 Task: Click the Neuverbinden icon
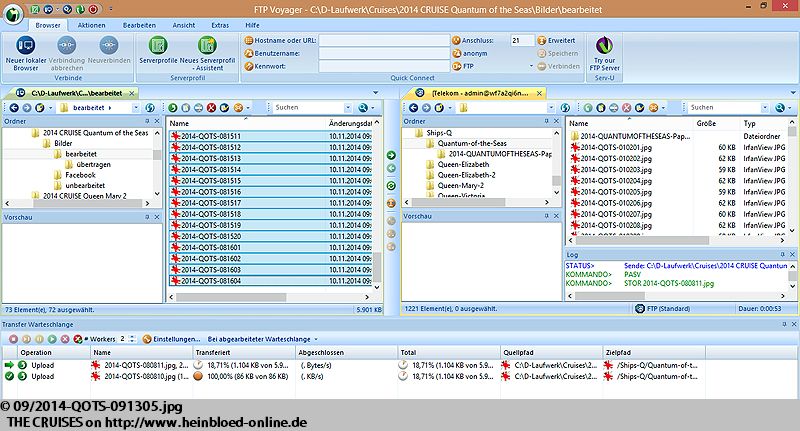tap(109, 46)
